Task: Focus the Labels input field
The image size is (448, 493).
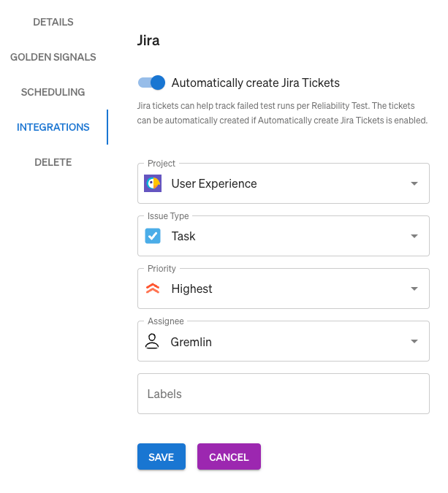Action: pos(284,394)
